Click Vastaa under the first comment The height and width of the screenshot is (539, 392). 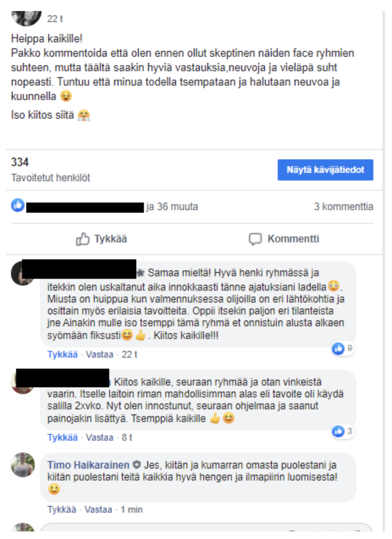click(x=99, y=355)
